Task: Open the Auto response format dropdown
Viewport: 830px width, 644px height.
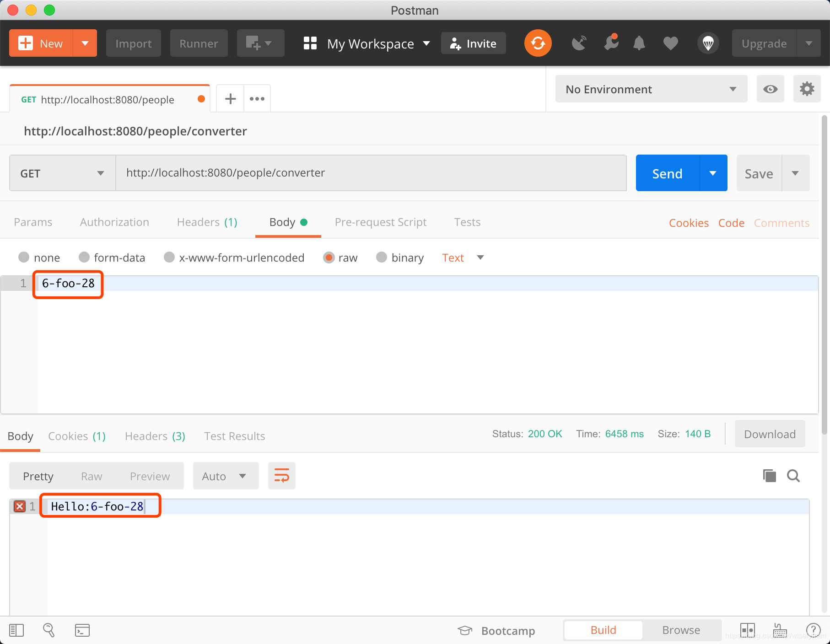Action: tap(226, 476)
